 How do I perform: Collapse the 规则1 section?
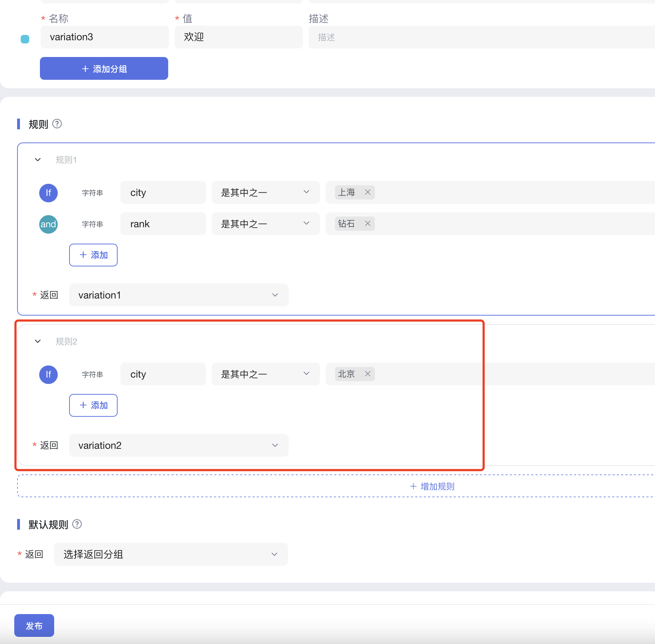click(x=38, y=160)
